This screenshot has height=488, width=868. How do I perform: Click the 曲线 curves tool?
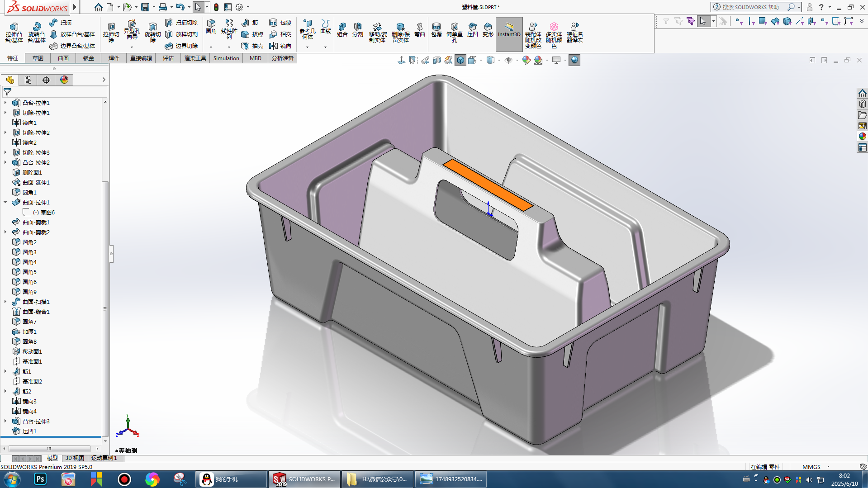pos(326,27)
